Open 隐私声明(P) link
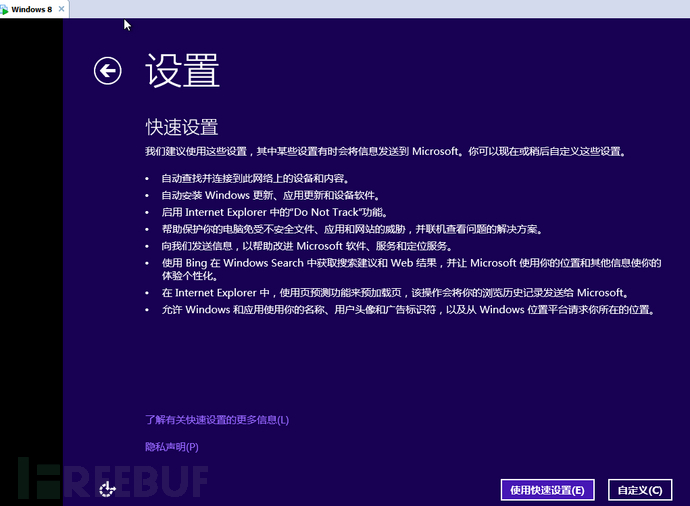 pyautogui.click(x=172, y=447)
